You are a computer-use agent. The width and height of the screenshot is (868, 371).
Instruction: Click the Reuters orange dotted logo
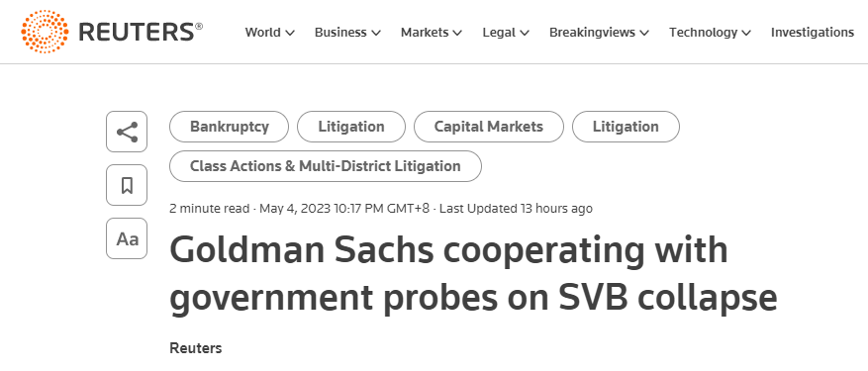45,32
